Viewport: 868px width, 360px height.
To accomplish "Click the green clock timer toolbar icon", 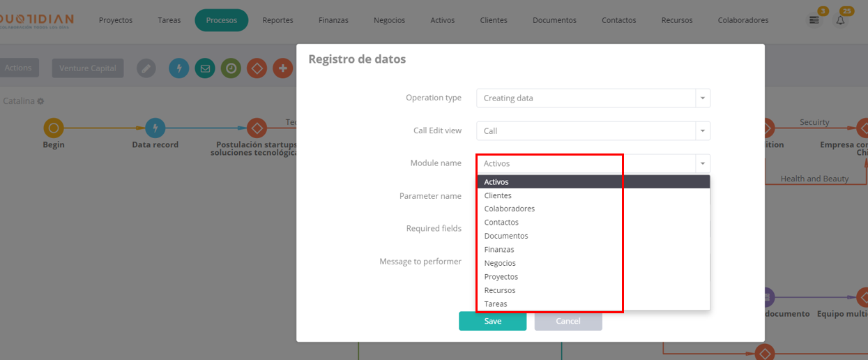I will pyautogui.click(x=231, y=68).
